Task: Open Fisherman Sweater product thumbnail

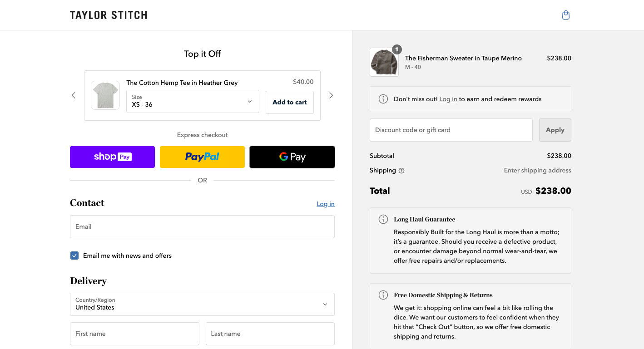Action: click(x=384, y=62)
